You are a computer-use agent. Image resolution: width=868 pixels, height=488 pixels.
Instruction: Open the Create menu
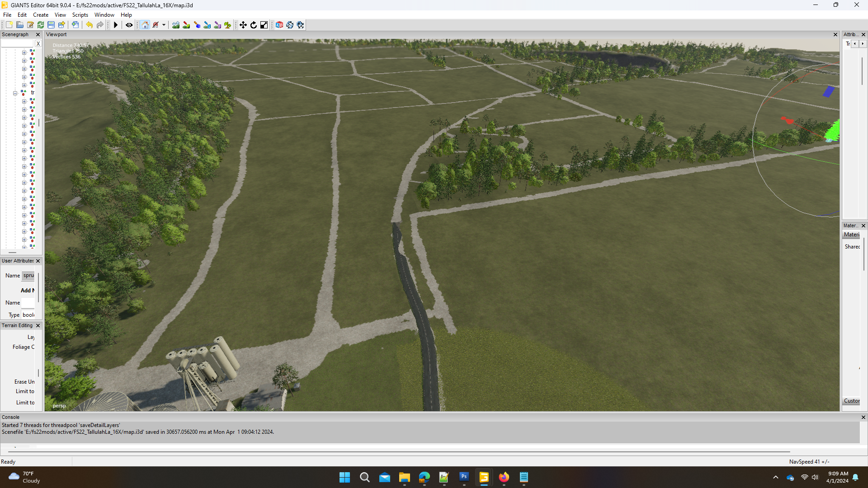click(41, 15)
